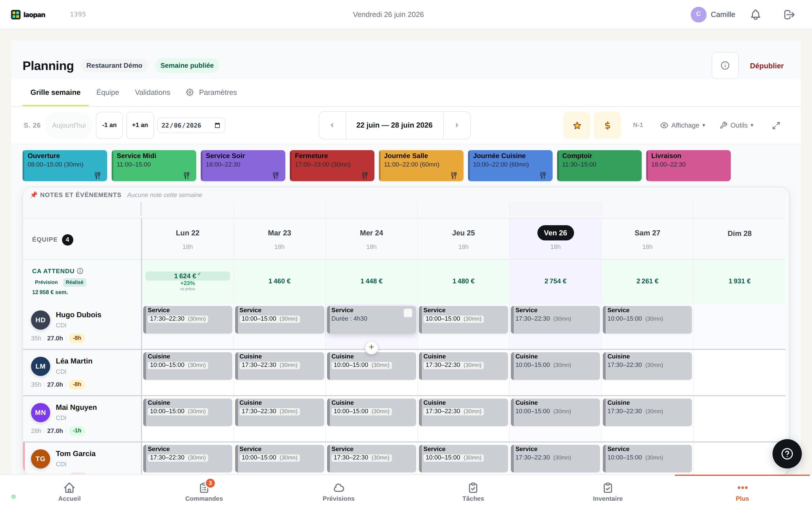Select the Fermeture shift template
The image size is (812, 508).
tap(332, 166)
